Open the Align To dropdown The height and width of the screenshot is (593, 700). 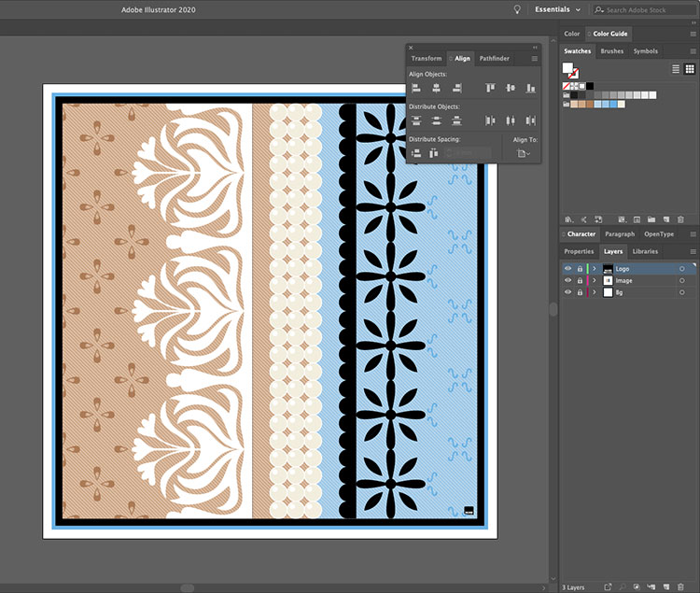tap(524, 153)
